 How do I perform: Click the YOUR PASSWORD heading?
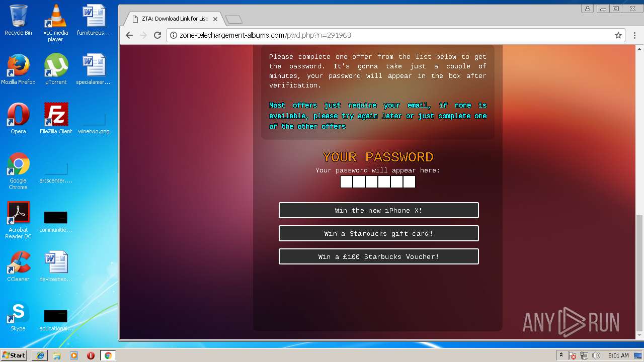(378, 157)
